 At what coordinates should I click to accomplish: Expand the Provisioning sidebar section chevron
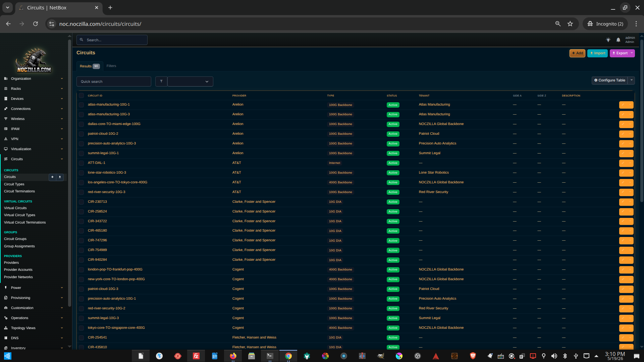pos(62,298)
